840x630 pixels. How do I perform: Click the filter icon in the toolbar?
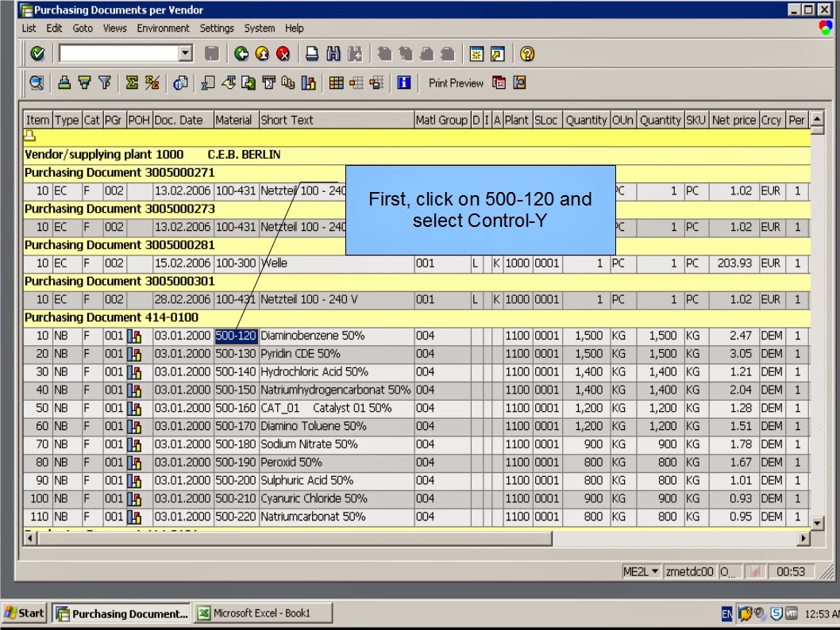105,83
